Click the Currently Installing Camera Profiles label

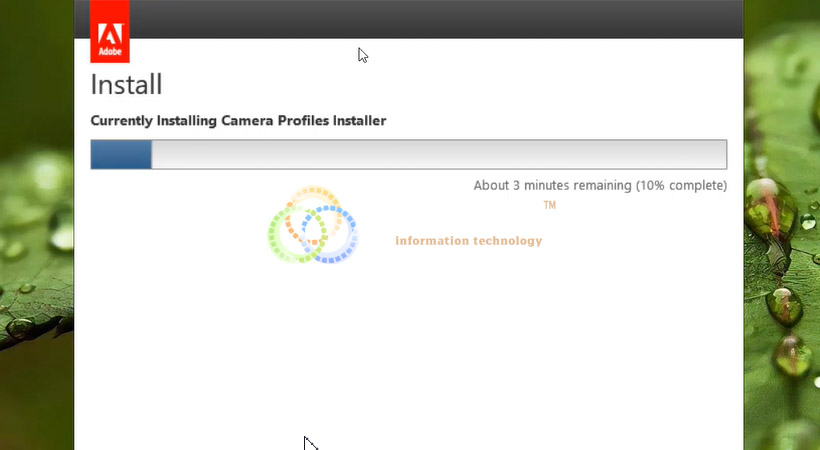(x=238, y=121)
